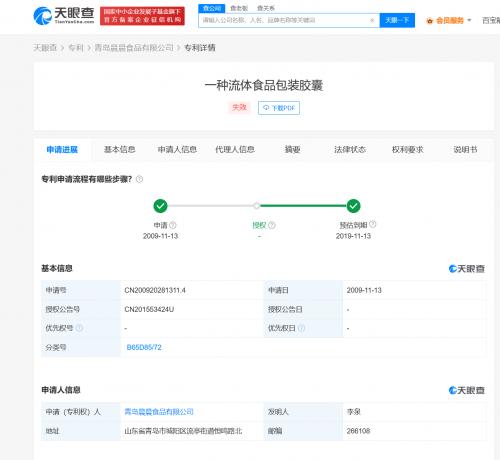
Task: Select the patent title 一种流体食品包装胶囊
Action: pyautogui.click(x=264, y=86)
